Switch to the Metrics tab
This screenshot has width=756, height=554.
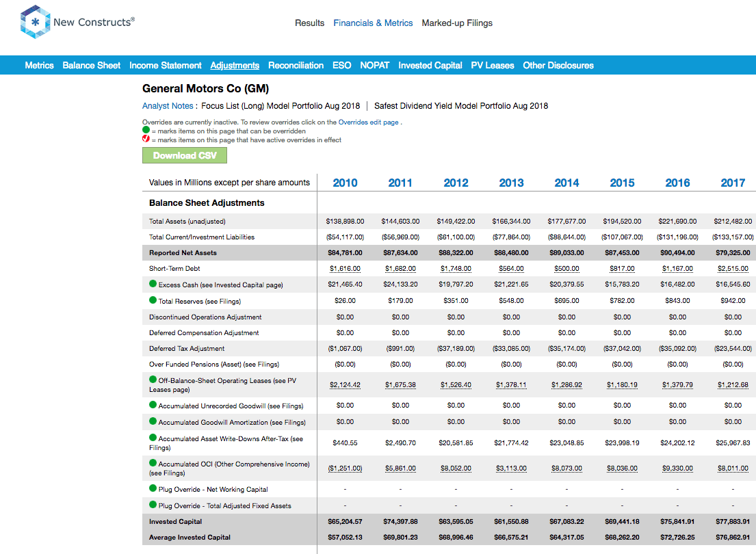[x=40, y=66]
